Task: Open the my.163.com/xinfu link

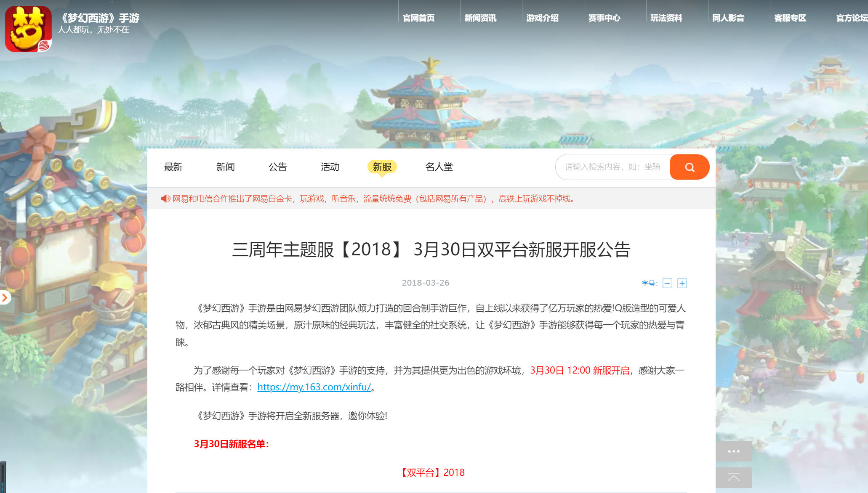Action: coord(314,387)
